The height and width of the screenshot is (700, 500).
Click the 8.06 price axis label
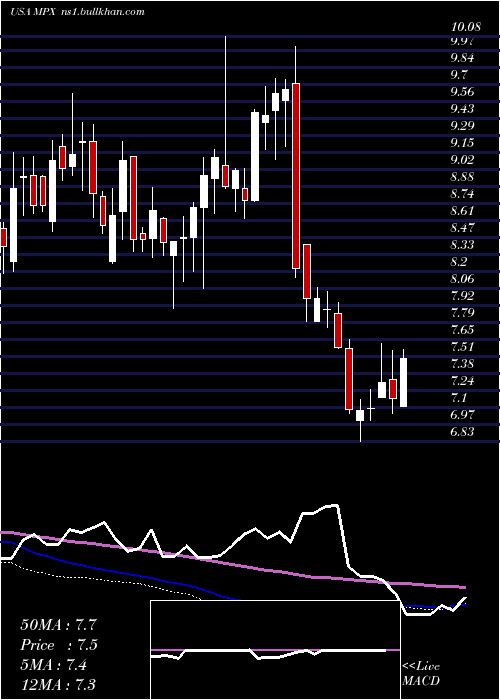[x=464, y=279]
